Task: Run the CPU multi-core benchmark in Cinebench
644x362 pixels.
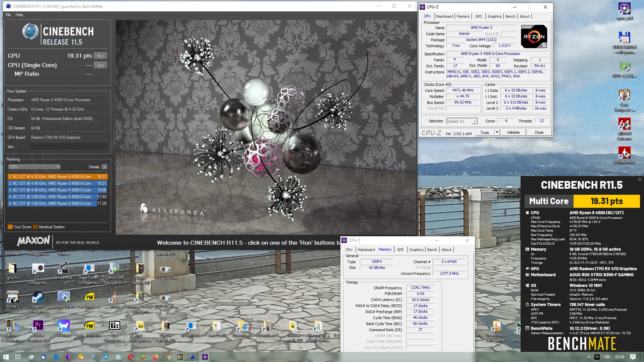Action: tap(100, 56)
